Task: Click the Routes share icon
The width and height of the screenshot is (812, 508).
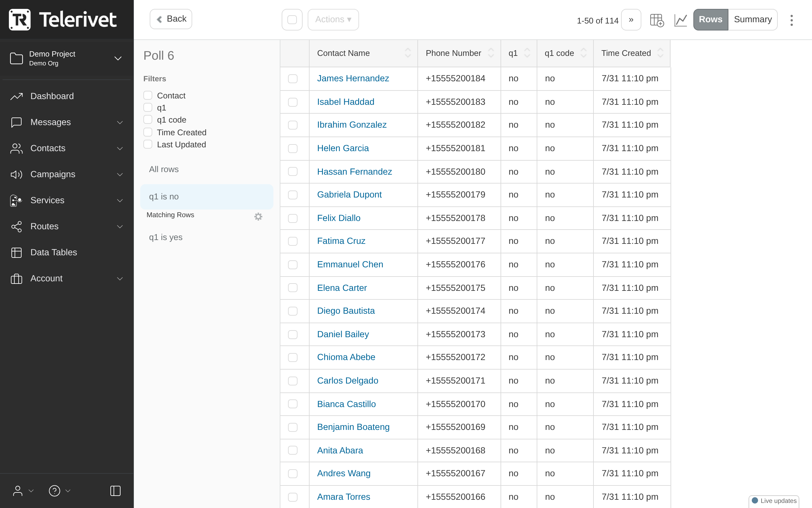Action: click(x=16, y=226)
